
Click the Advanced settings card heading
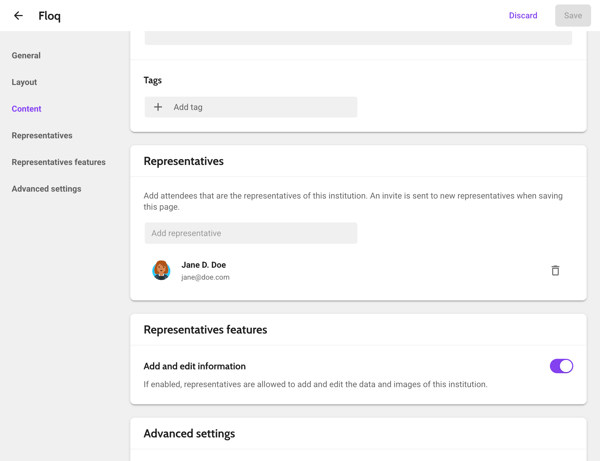189,433
